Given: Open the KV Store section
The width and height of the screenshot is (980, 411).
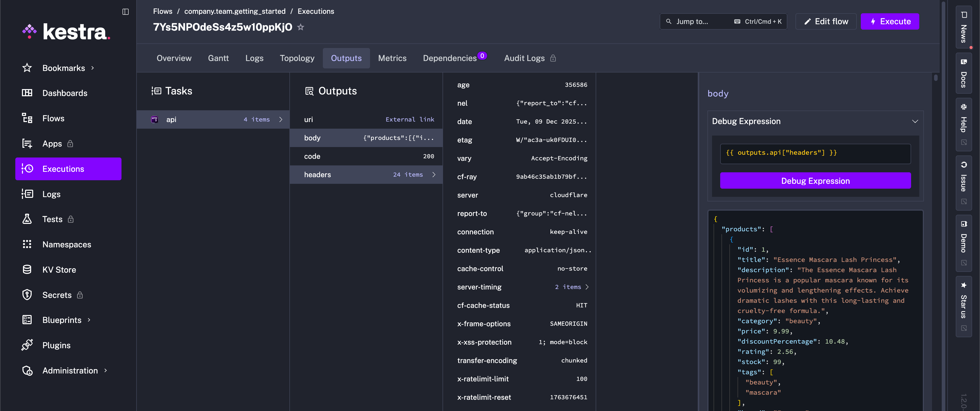Looking at the screenshot, I should click(x=59, y=270).
